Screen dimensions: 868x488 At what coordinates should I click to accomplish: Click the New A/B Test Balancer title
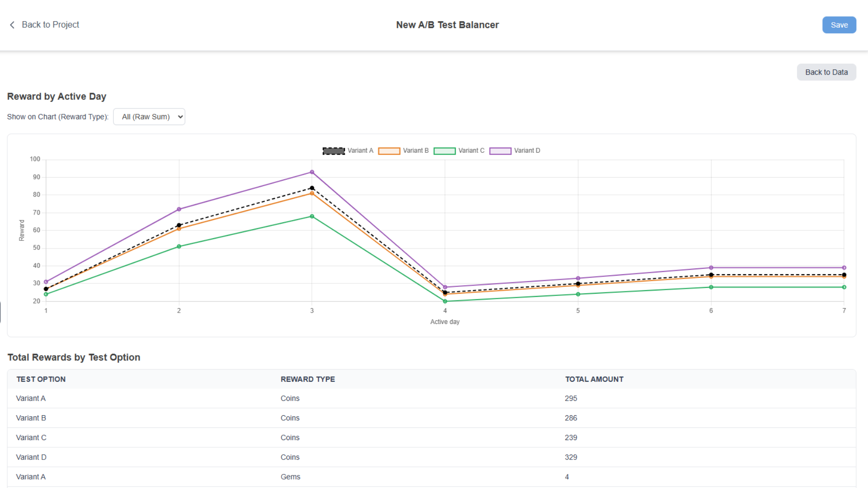pos(447,25)
